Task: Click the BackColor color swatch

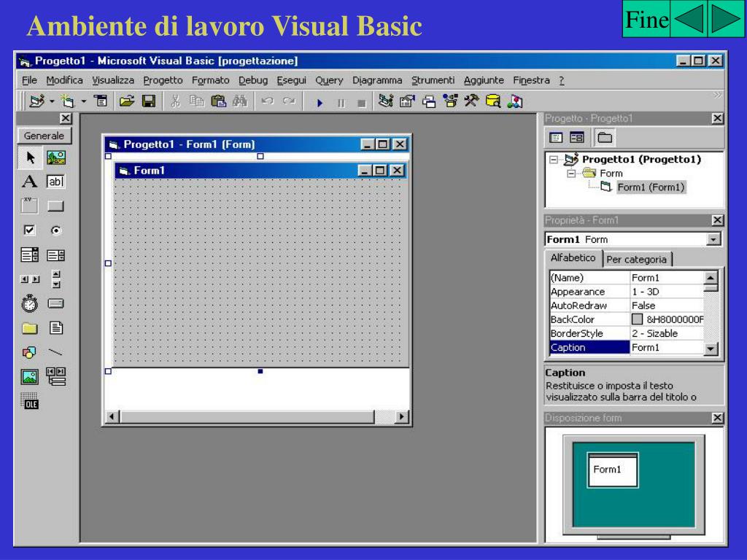Action: click(x=637, y=319)
